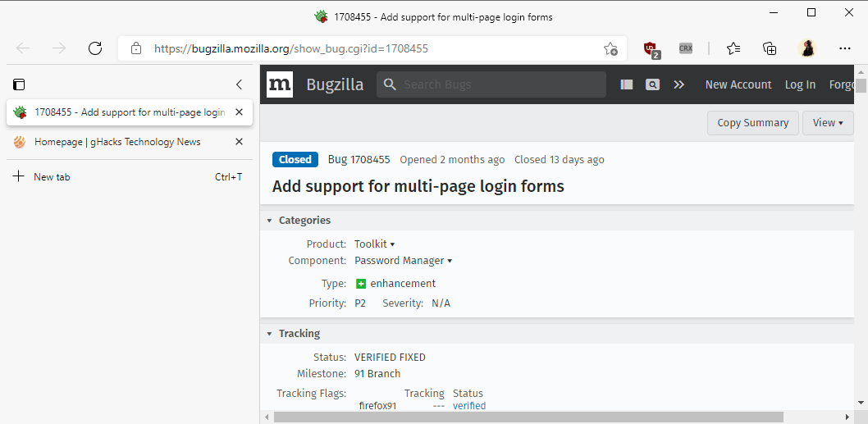
Task: Click the New Account link
Action: click(x=738, y=84)
